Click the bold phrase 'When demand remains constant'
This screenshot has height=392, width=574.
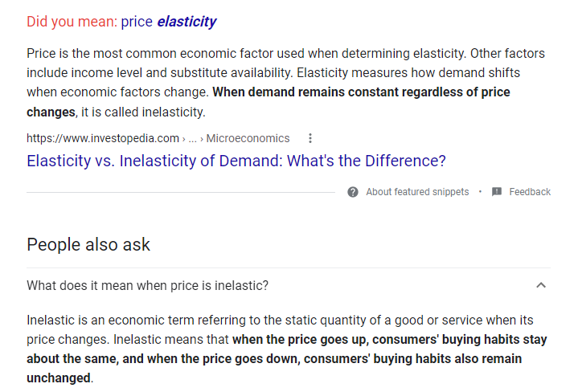[x=297, y=92]
